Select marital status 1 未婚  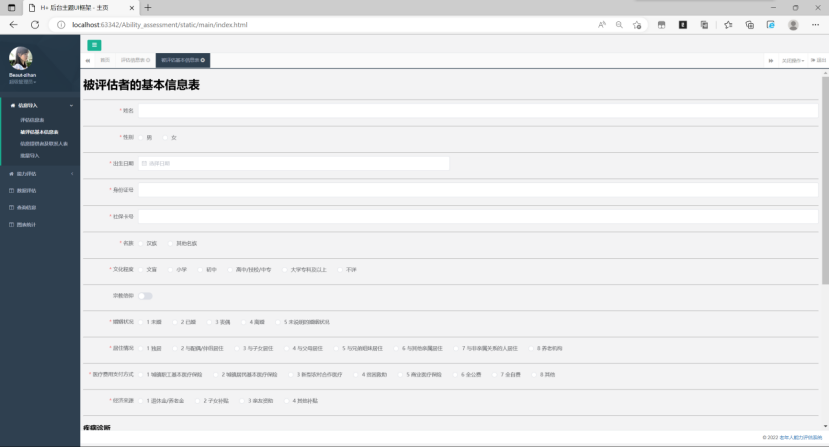(x=141, y=322)
